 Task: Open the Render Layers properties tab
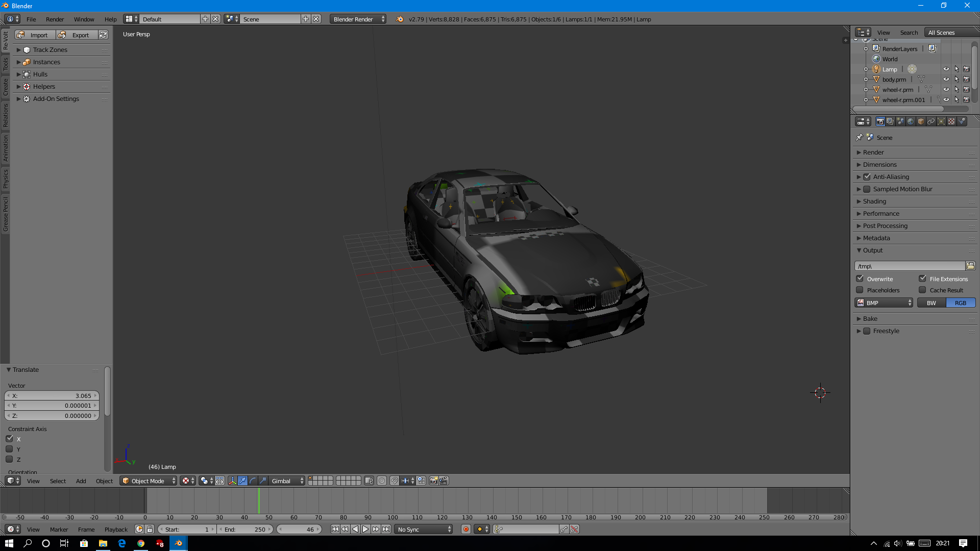[x=890, y=121]
